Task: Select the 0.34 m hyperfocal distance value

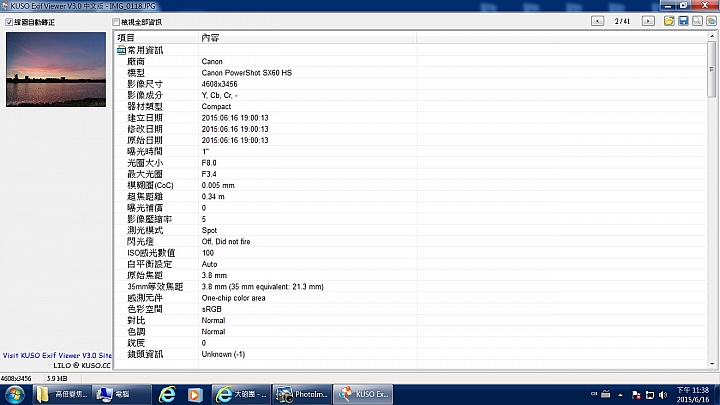Action: (213, 197)
